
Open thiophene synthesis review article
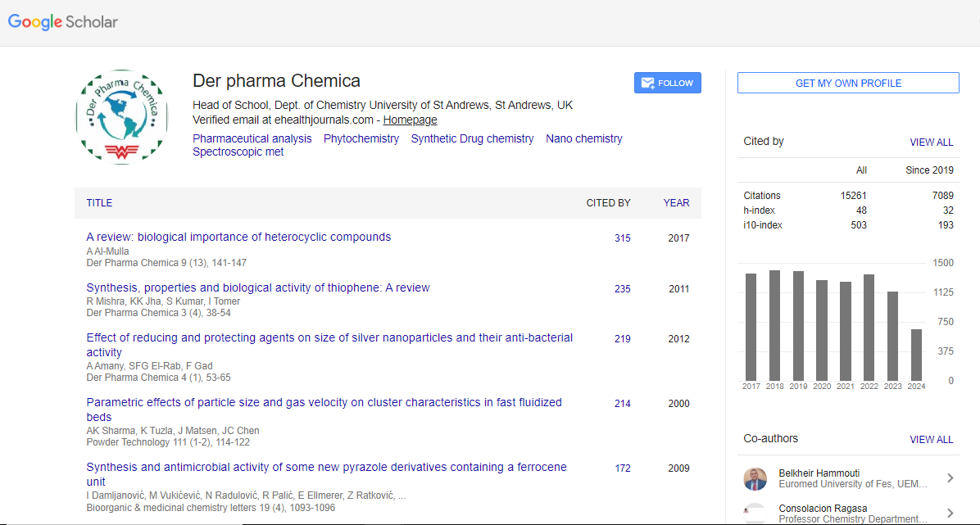click(258, 287)
